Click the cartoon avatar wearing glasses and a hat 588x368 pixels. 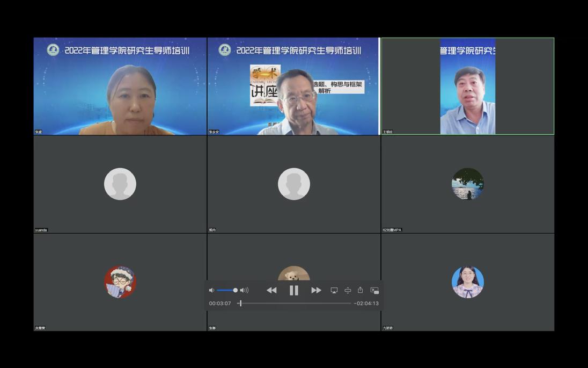click(120, 282)
